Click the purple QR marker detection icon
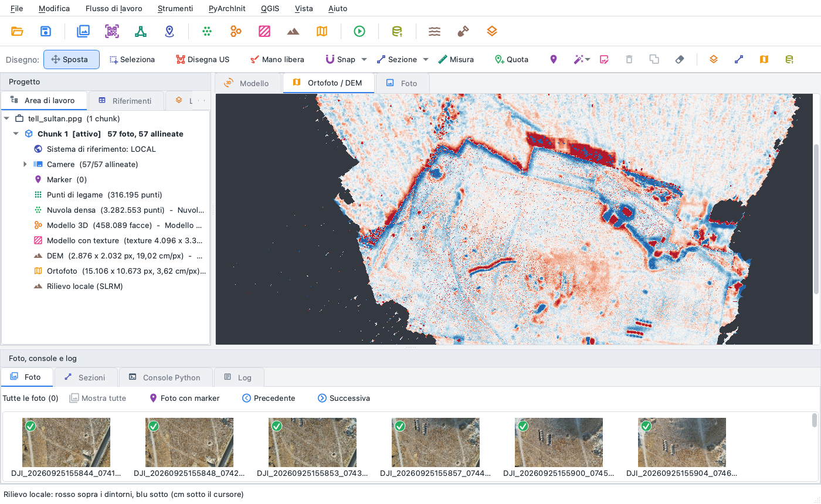Viewport: 821px width, 504px height. point(112,32)
